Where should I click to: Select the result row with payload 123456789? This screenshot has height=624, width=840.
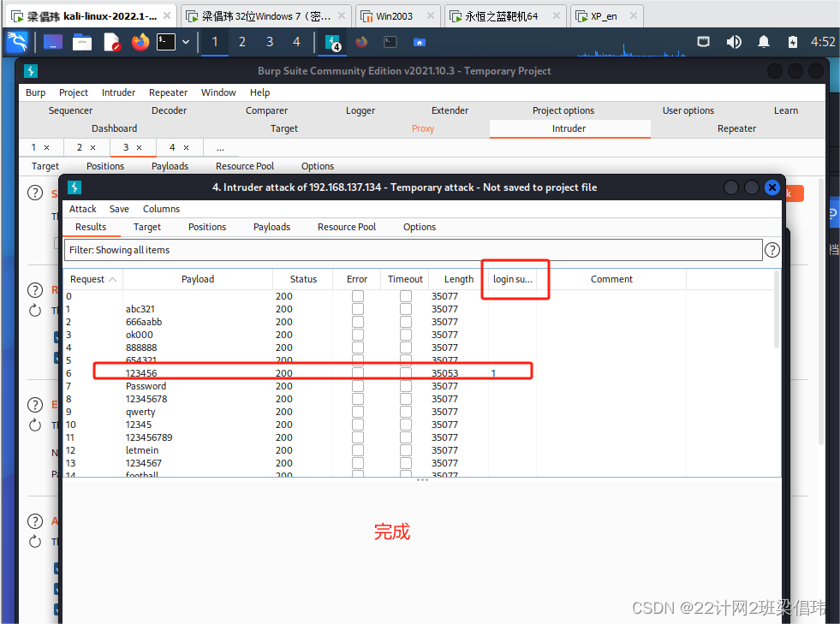point(418,437)
